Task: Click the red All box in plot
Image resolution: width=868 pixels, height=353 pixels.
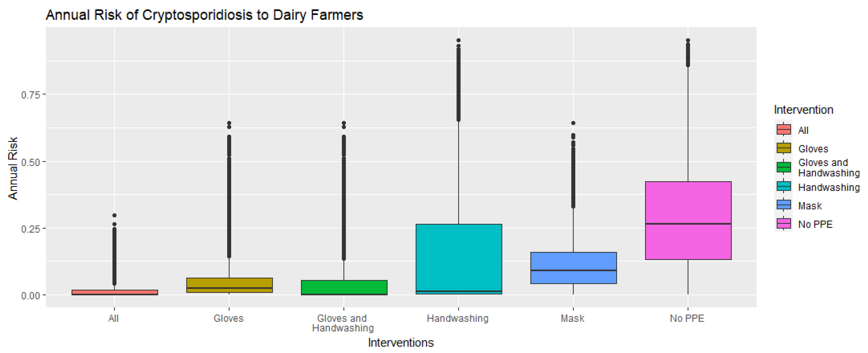Action: (115, 292)
